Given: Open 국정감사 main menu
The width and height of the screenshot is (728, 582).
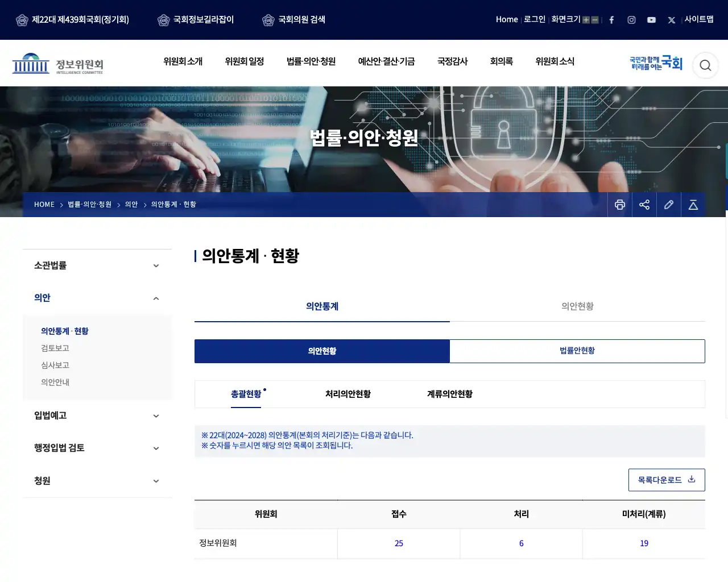Looking at the screenshot, I should [x=452, y=61].
